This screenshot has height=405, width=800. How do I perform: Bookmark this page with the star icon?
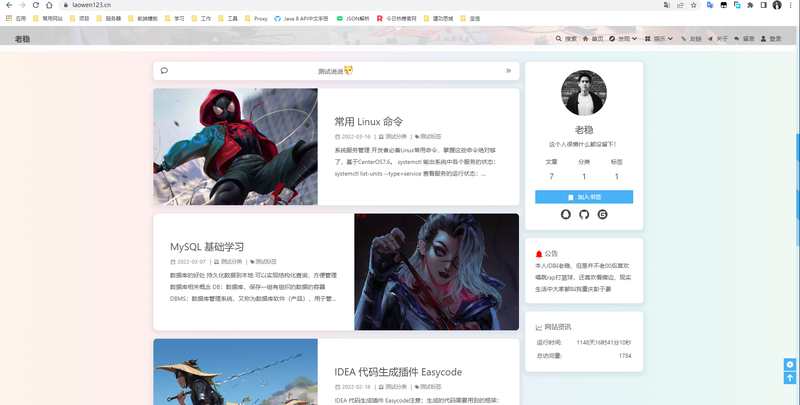pyautogui.click(x=693, y=5)
